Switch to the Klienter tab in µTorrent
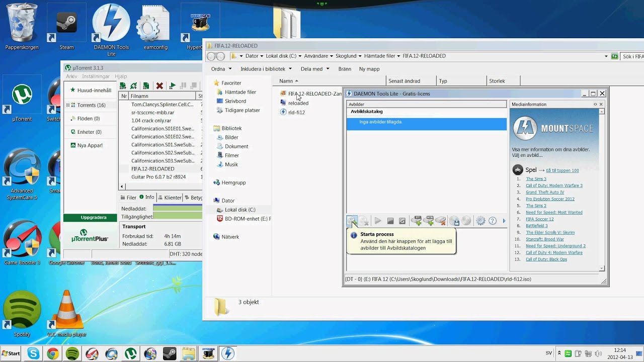Viewport: 644px width, 362px height. [170, 198]
